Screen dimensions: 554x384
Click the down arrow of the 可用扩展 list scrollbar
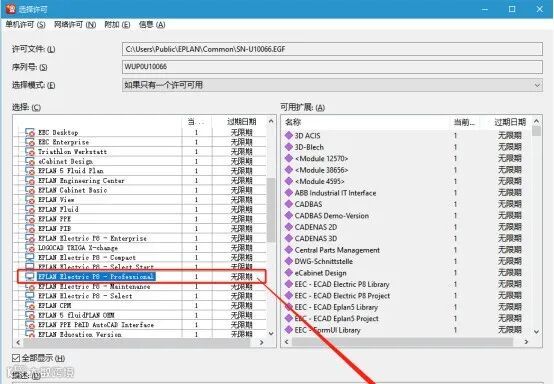[536, 331]
